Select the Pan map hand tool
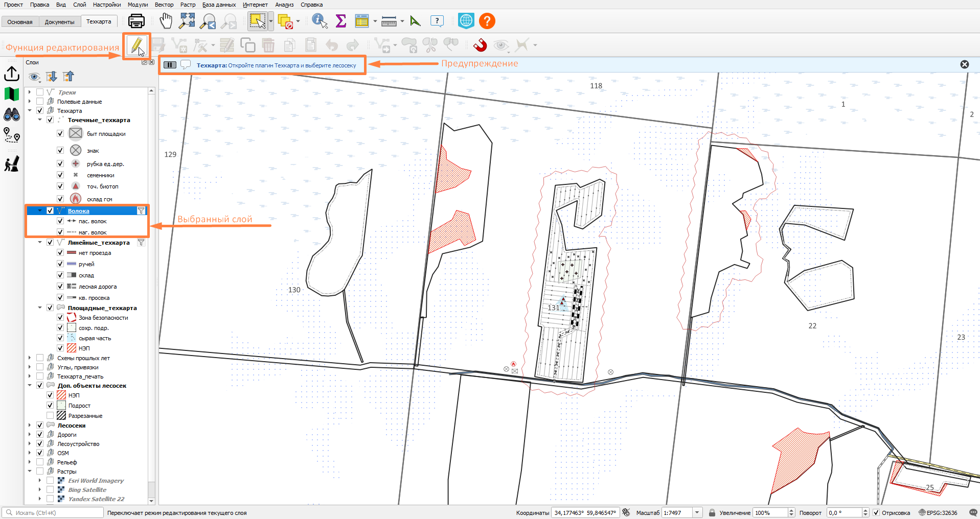980x519 pixels. (166, 21)
